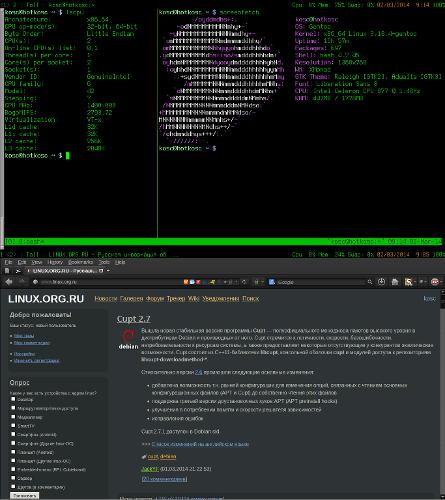The height and width of the screenshot is (500, 445).
Task: Click the Добро пожаловать sidebar heading
Action: (x=40, y=315)
